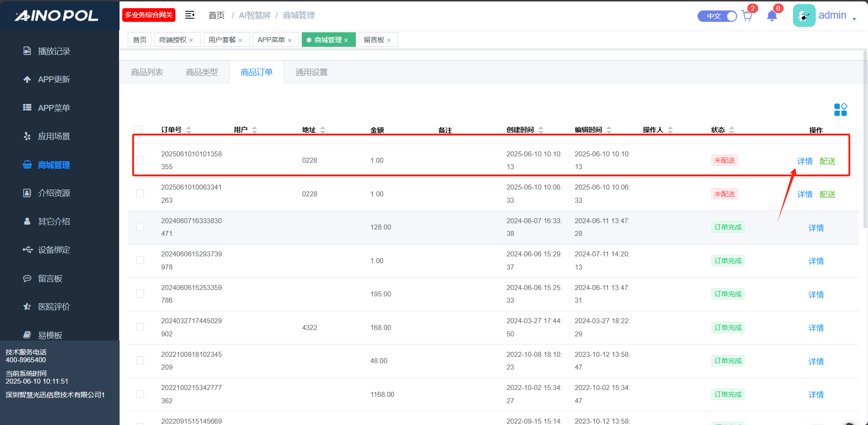Open the shopping cart icon
Image resolution: width=868 pixels, height=425 pixels.
(747, 16)
